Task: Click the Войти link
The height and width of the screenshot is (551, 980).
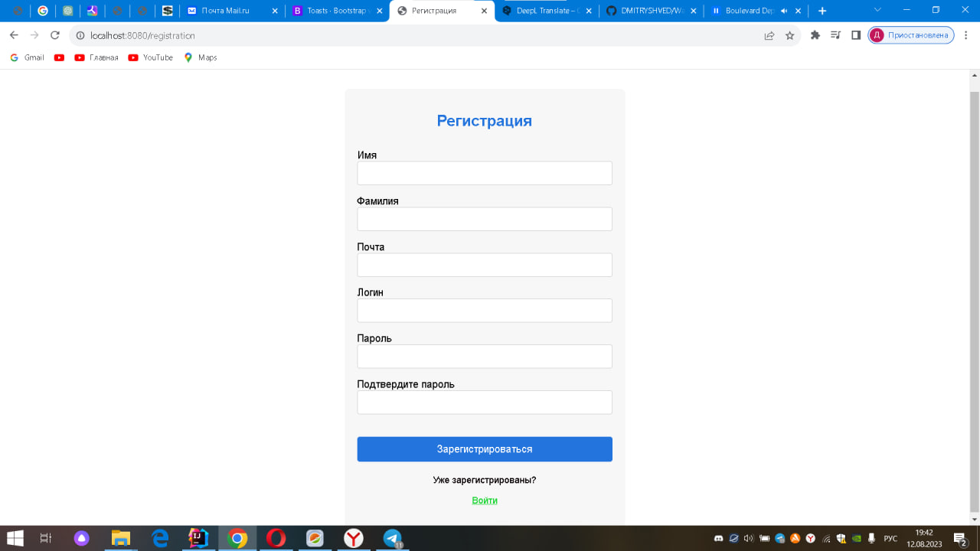Action: [484, 500]
